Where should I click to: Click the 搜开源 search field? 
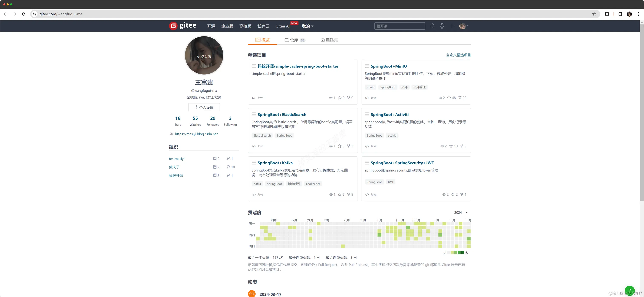coord(399,26)
